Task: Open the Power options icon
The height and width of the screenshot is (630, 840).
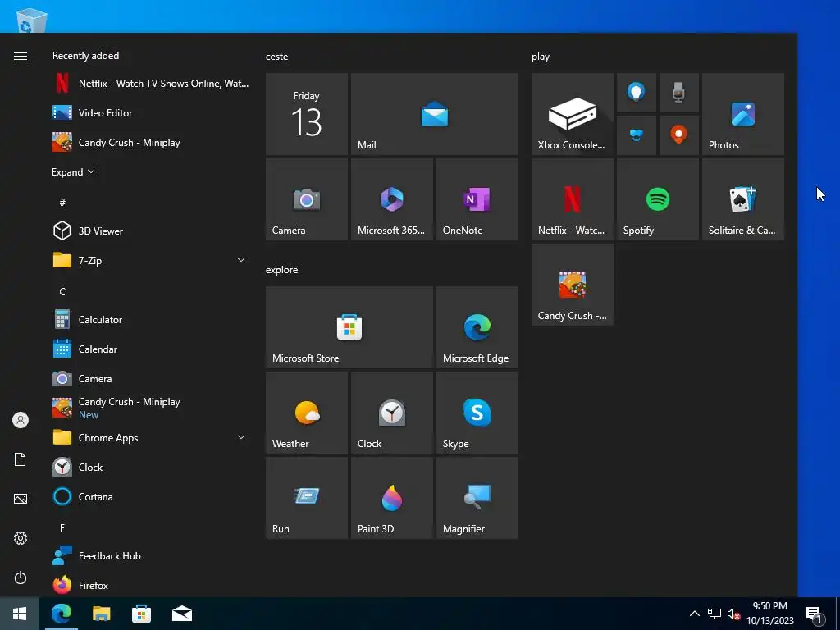Action: coord(21,577)
